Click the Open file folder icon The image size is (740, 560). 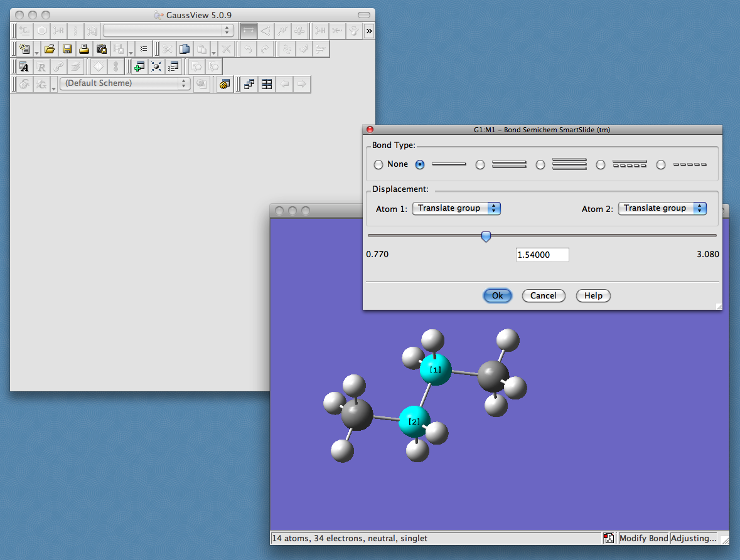click(x=50, y=49)
